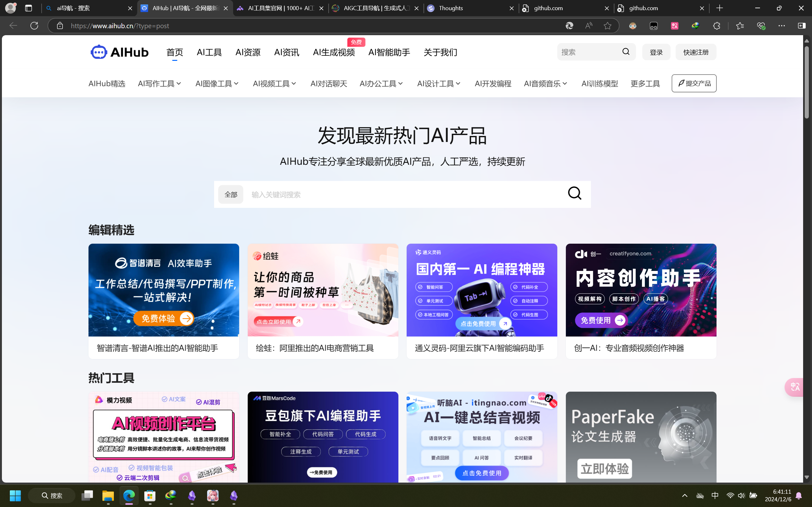The image size is (812, 507).
Task: Click the floating translate icon on right edge
Action: [x=796, y=387]
